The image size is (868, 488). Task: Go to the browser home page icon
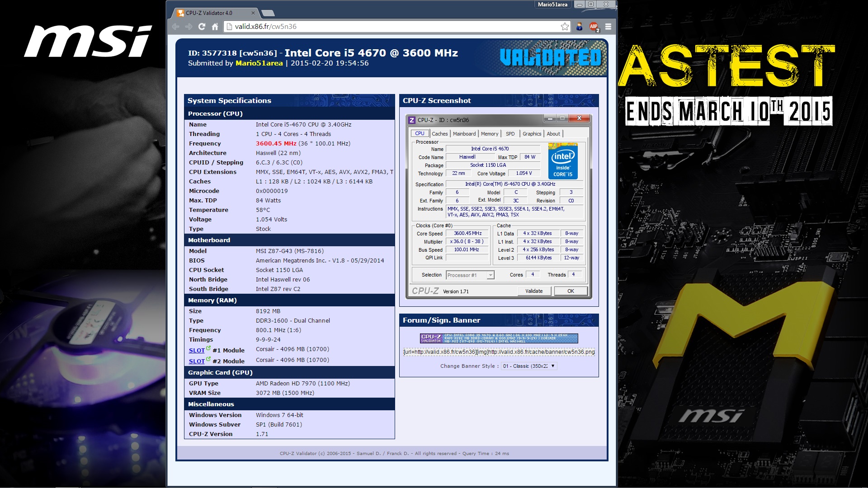215,27
